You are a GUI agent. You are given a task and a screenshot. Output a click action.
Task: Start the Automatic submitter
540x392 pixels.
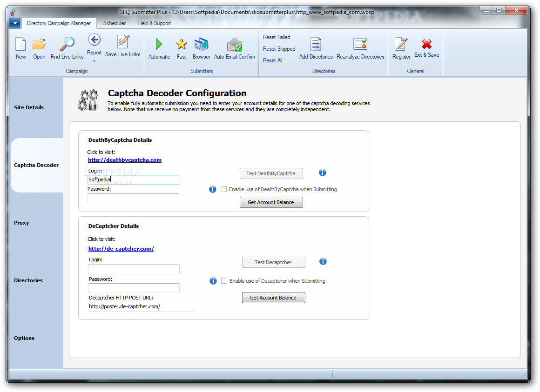coord(159,44)
